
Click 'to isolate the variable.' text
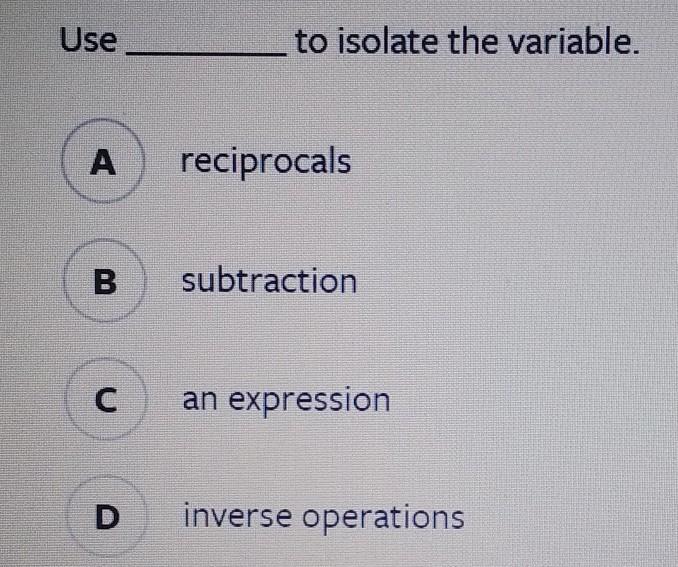coord(466,42)
